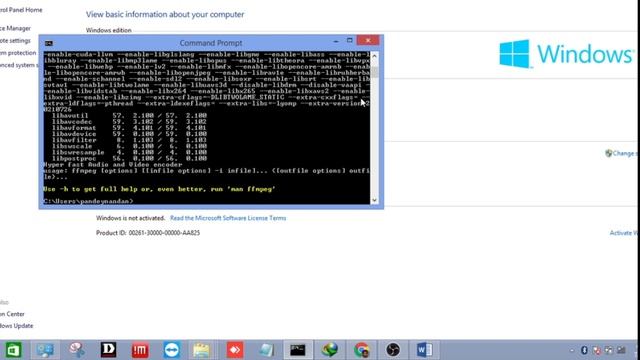Open Windows Update link at bottom left
This screenshot has width=640, height=360.
pyautogui.click(x=16, y=326)
